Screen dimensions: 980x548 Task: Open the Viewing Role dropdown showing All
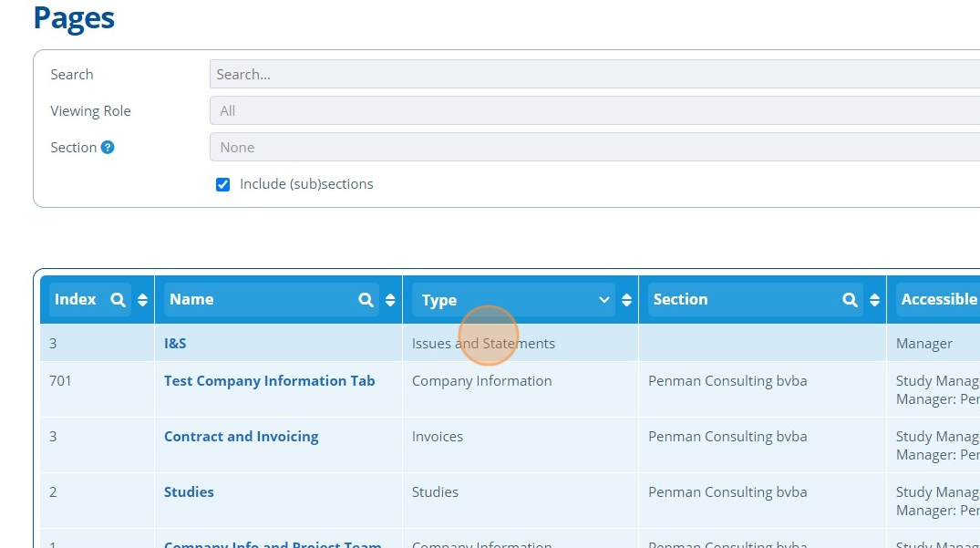point(594,110)
